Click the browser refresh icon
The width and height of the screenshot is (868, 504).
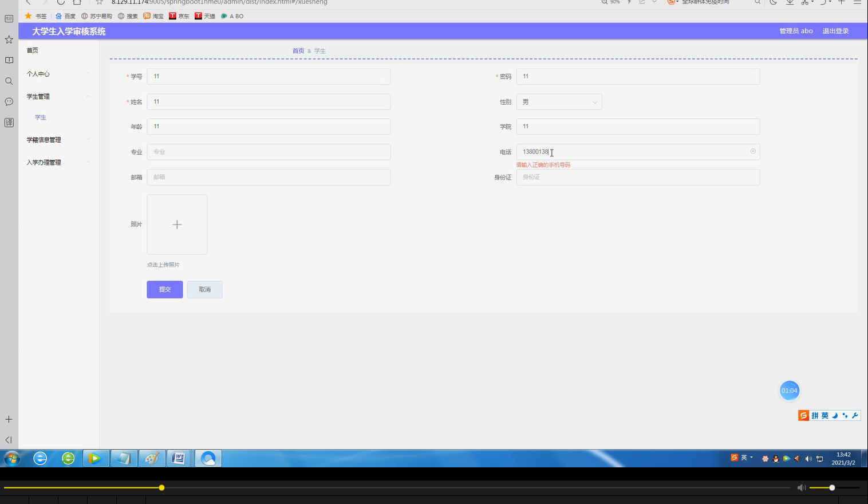click(x=61, y=2)
